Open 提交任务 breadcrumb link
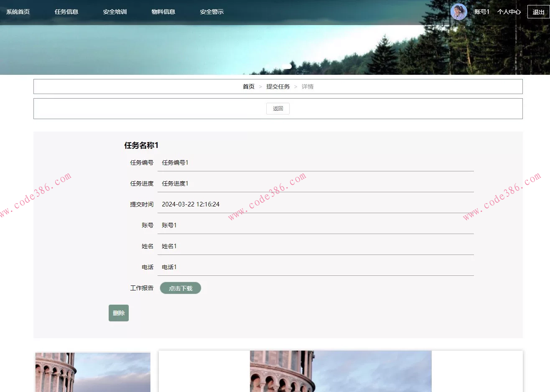Viewport: 550px width, 392px height. pyautogui.click(x=278, y=86)
